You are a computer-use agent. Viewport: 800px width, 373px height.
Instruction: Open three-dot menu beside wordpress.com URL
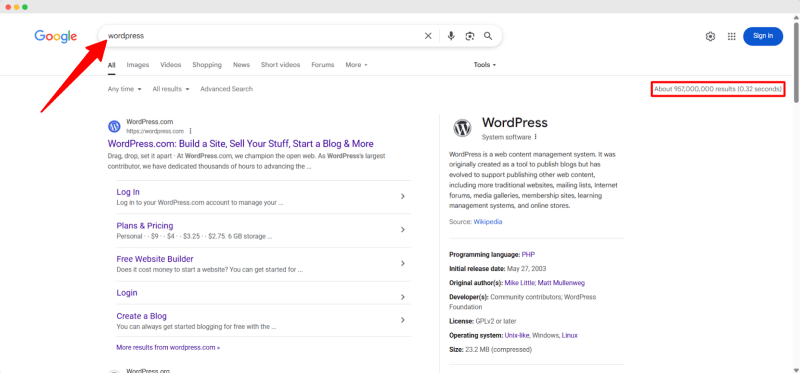(190, 131)
